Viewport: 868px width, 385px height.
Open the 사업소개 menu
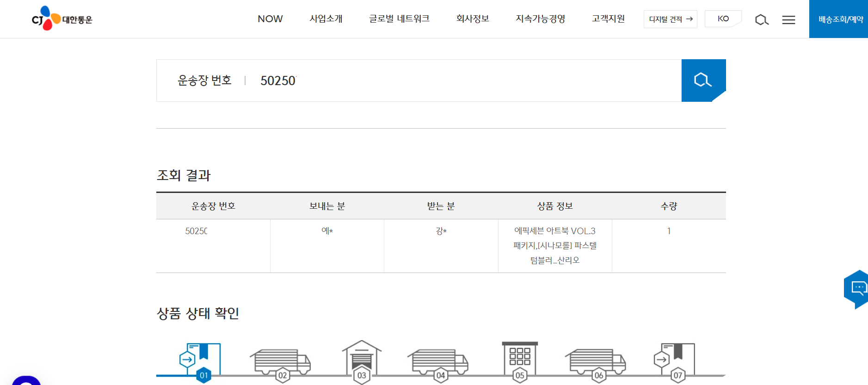pyautogui.click(x=326, y=19)
